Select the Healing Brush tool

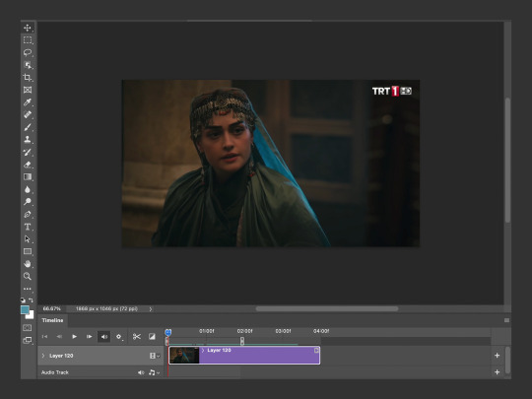[x=28, y=114]
